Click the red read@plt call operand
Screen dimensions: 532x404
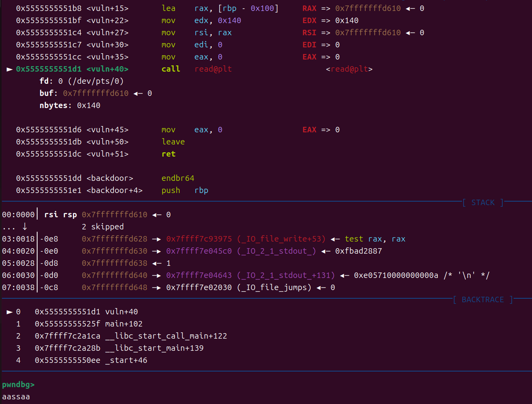[x=213, y=69]
